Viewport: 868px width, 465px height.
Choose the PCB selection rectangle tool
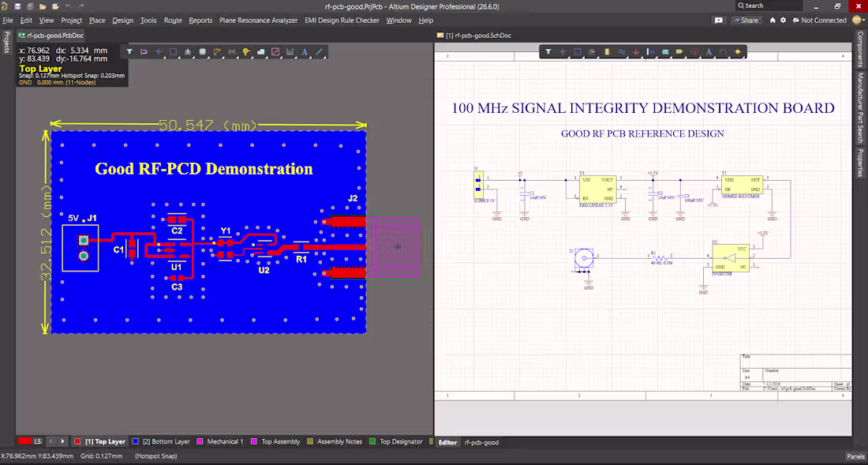point(174,52)
